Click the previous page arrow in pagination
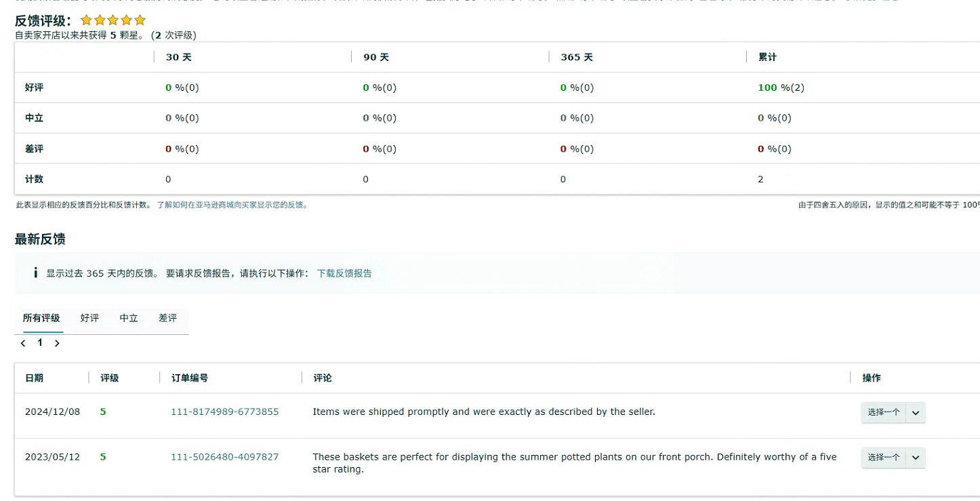Screen dimensions: 980x501 click(x=23, y=343)
